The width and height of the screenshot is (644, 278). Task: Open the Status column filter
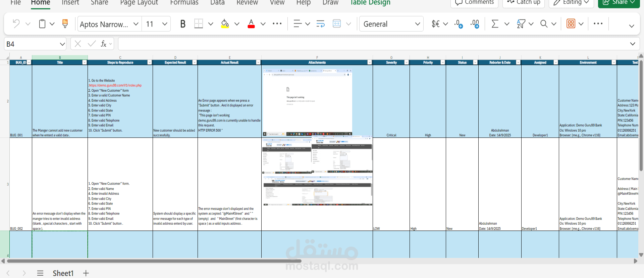[475, 62]
